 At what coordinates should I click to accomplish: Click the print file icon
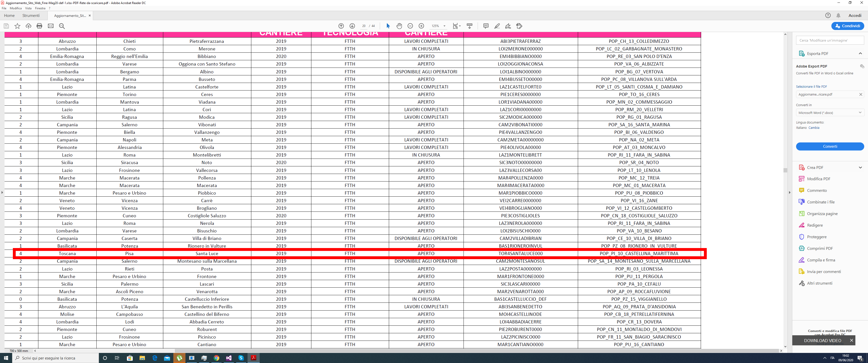coord(39,26)
